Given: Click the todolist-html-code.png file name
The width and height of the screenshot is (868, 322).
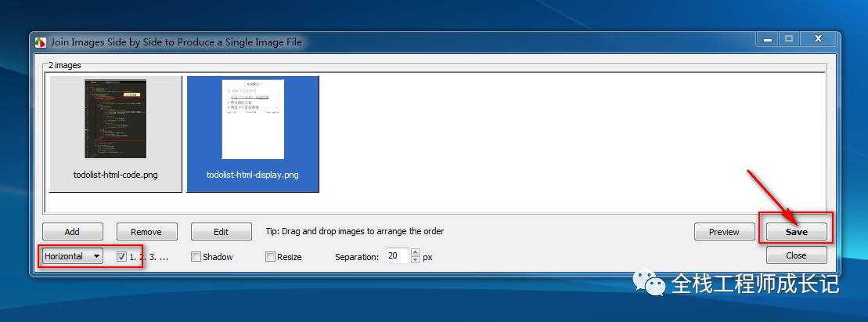Looking at the screenshot, I should pos(116,175).
